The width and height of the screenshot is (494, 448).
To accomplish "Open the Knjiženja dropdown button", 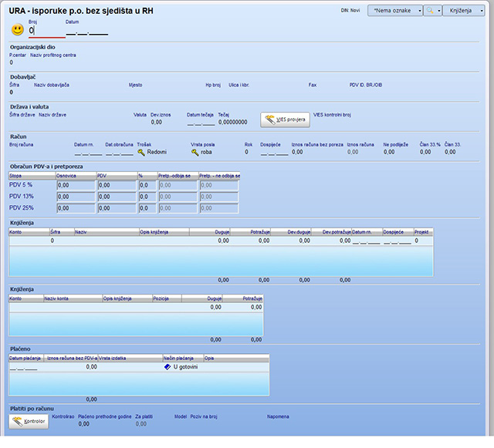I will (463, 10).
